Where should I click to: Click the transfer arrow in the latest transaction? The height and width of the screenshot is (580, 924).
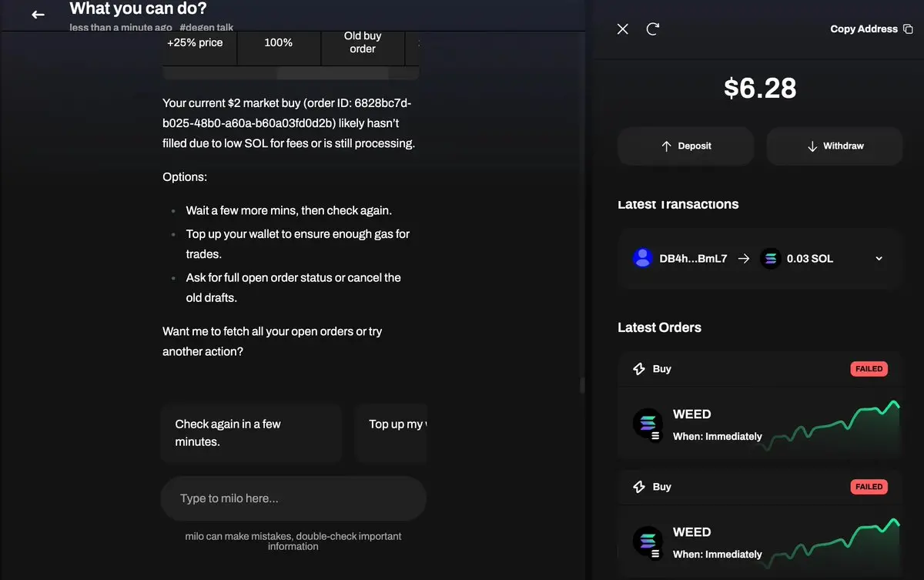tap(743, 258)
